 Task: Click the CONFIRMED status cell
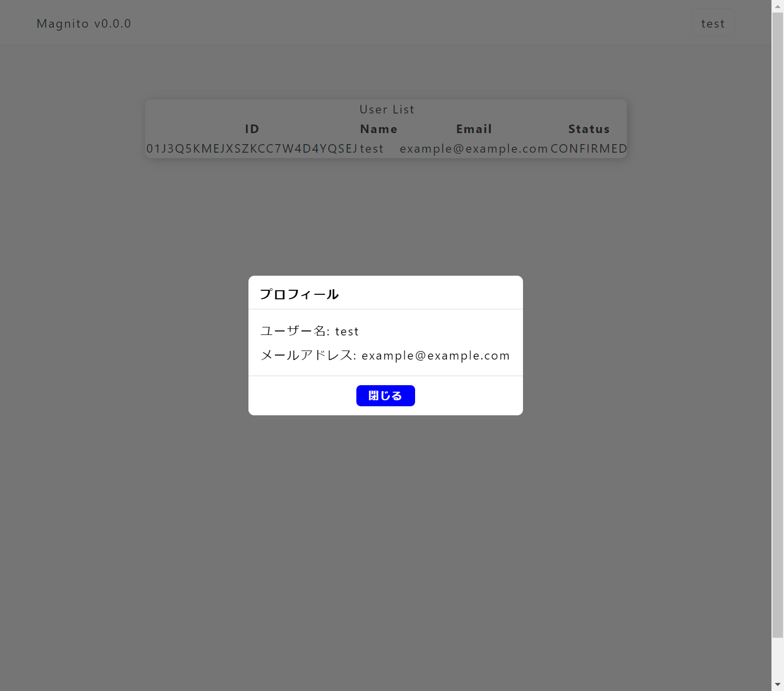click(x=588, y=149)
